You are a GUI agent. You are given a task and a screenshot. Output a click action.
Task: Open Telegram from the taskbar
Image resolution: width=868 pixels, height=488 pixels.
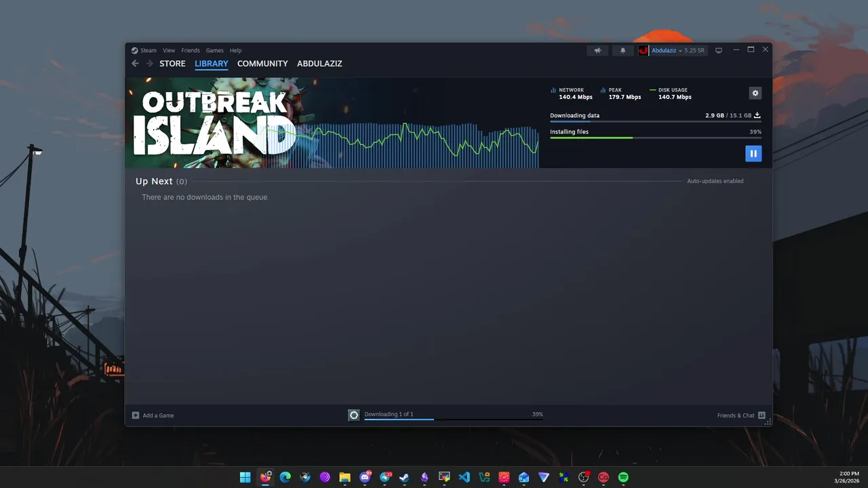pyautogui.click(x=384, y=477)
